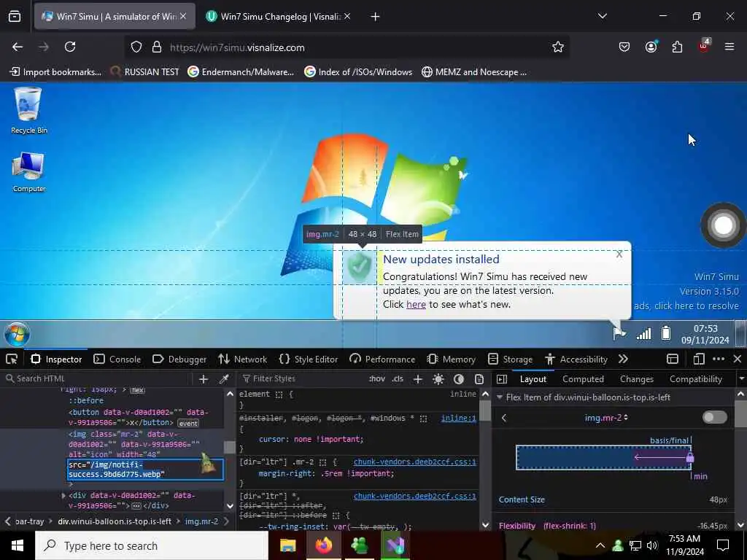
Task: Switch to the Inspector tab
Action: pos(56,359)
